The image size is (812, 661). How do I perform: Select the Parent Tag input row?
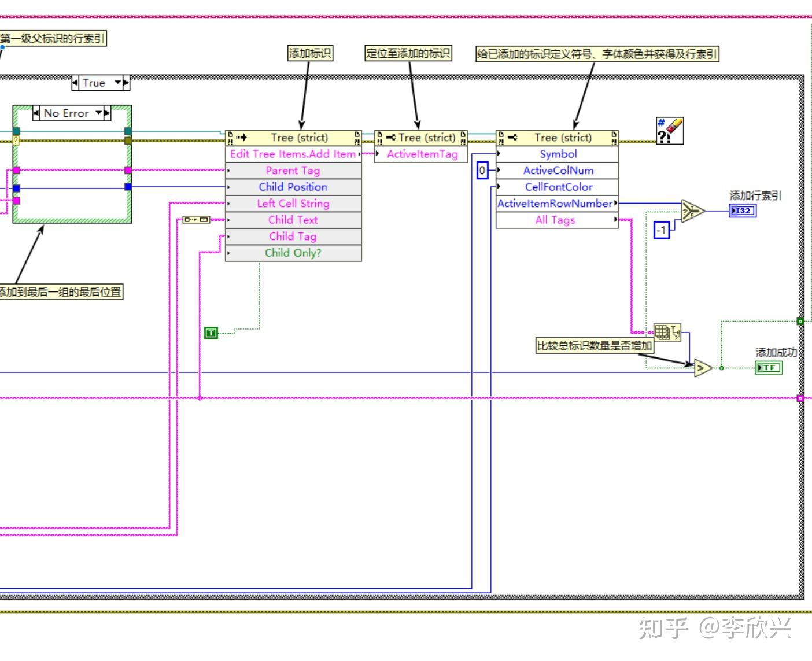[293, 171]
